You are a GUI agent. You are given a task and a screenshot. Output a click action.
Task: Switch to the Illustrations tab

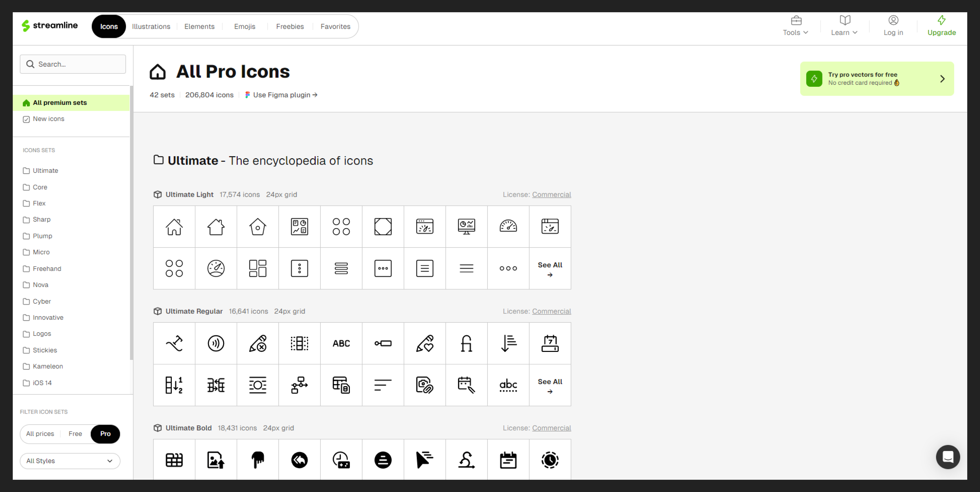[151, 26]
